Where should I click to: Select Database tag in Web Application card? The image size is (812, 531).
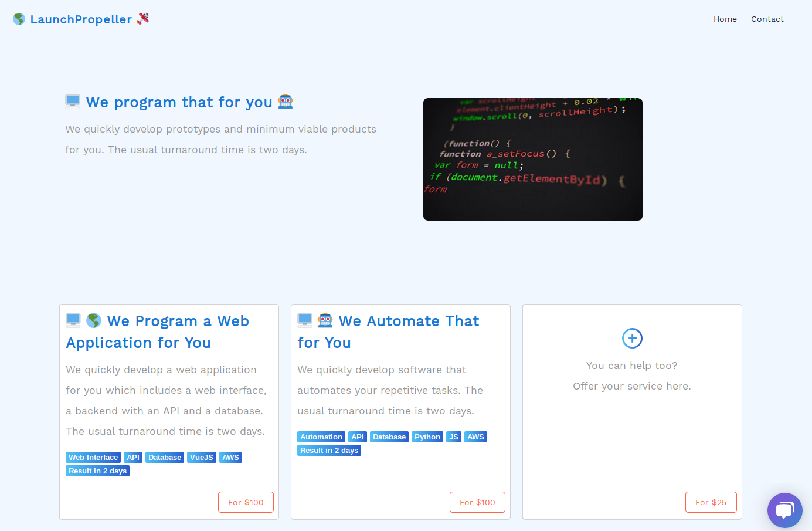pyautogui.click(x=165, y=458)
